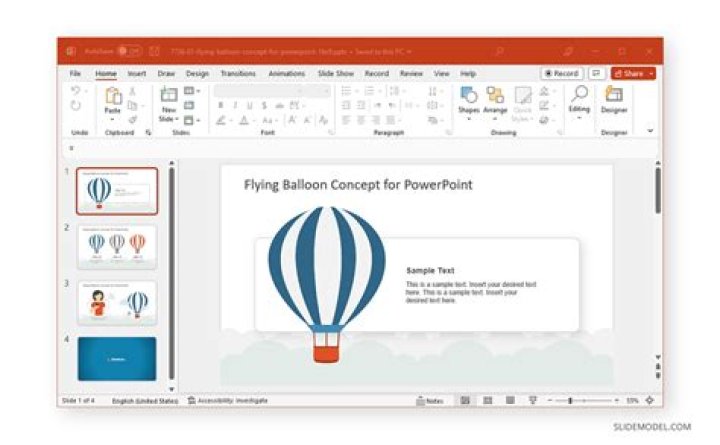Open the Review tab

coord(411,73)
